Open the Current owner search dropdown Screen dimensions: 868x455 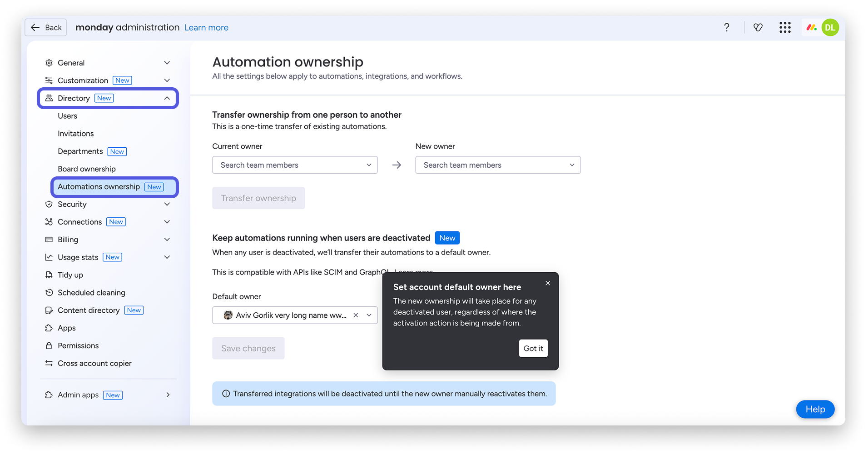point(295,165)
